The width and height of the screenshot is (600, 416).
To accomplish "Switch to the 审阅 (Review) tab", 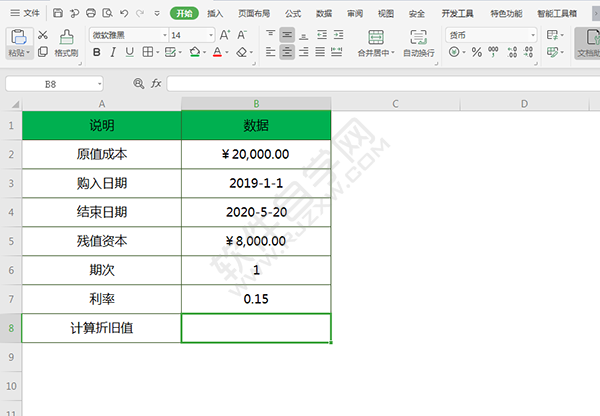I will 355,13.
